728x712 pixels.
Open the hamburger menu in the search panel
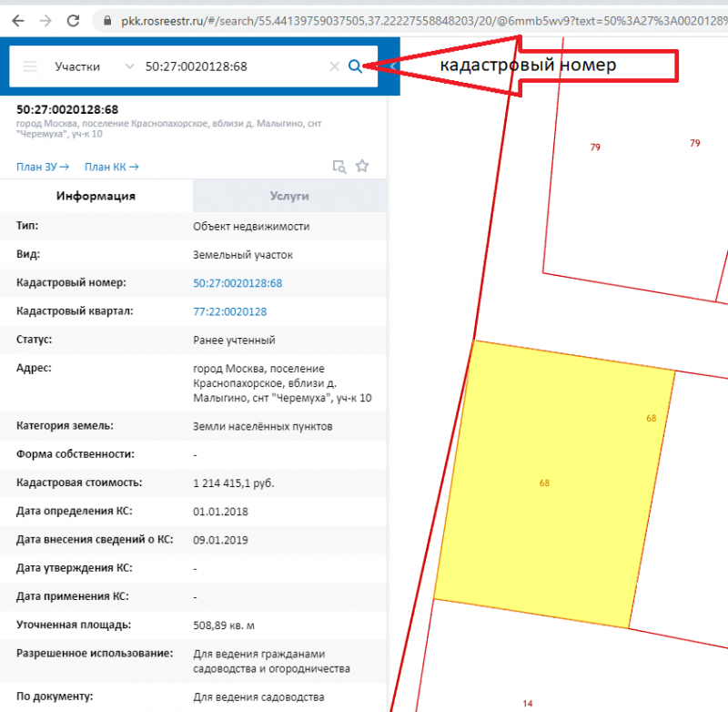coord(30,66)
